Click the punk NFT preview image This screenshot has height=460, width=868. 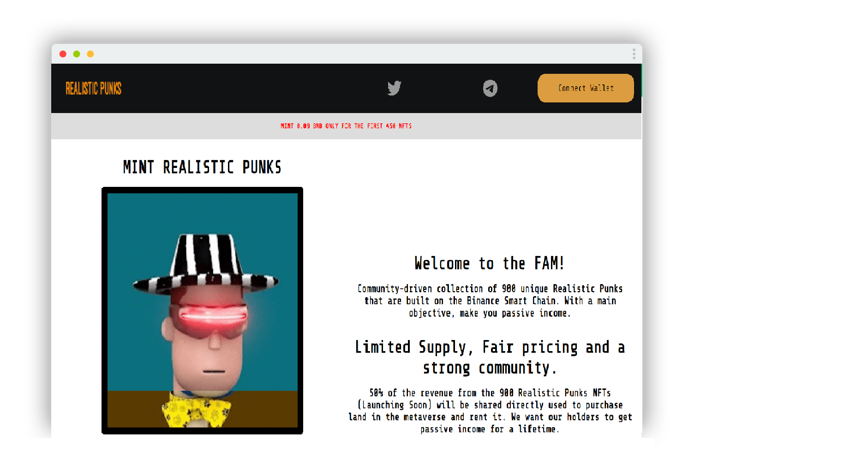[x=202, y=311]
